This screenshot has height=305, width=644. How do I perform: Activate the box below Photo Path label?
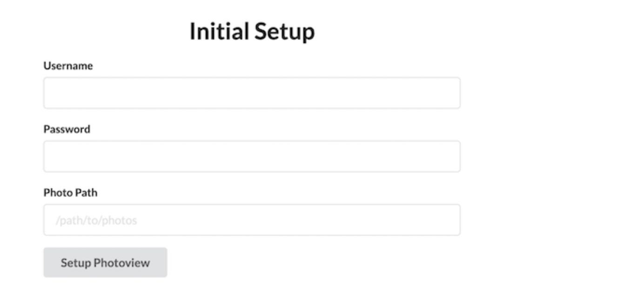tap(252, 220)
